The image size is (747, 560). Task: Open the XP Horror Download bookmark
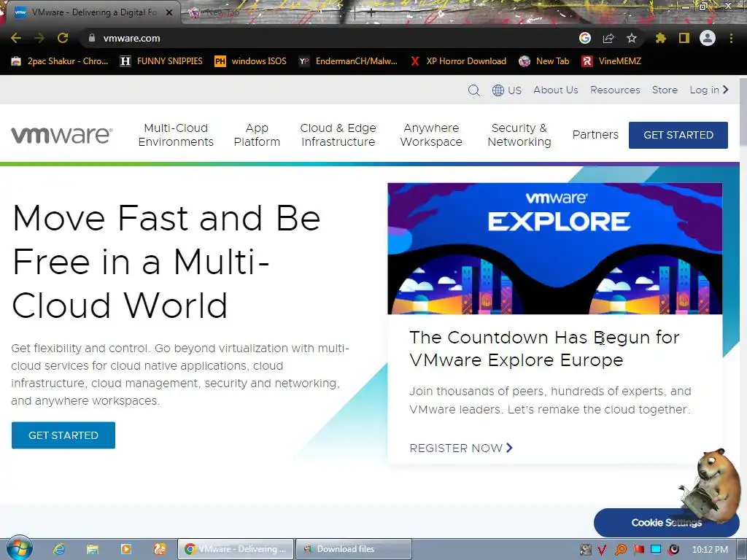point(459,61)
